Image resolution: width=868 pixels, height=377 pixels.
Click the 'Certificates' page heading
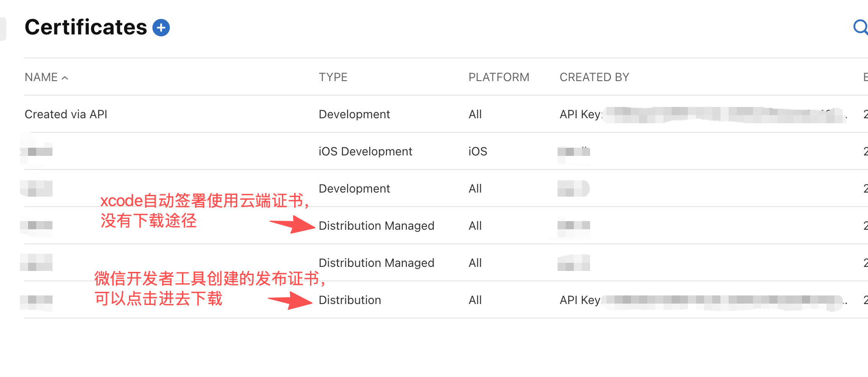(86, 27)
